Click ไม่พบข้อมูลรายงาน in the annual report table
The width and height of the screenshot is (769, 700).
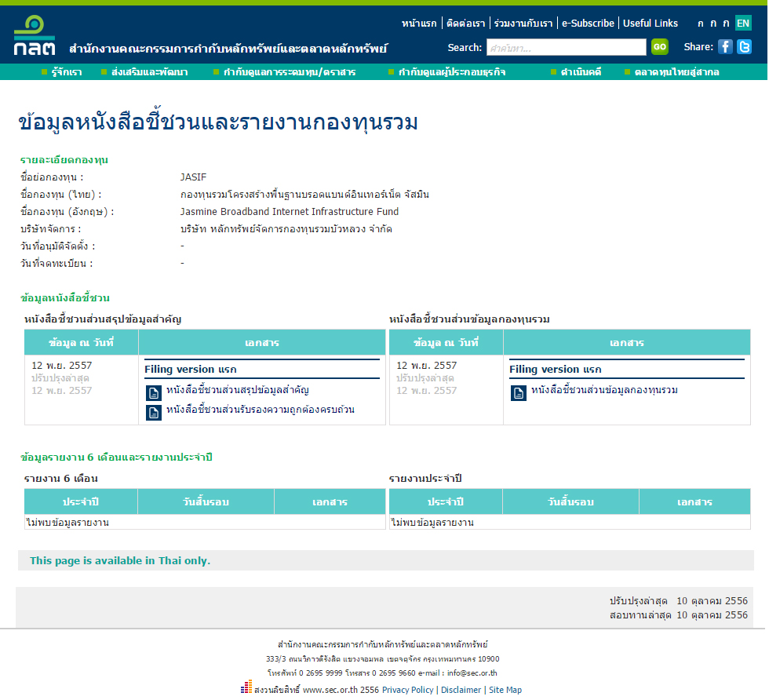tap(432, 523)
